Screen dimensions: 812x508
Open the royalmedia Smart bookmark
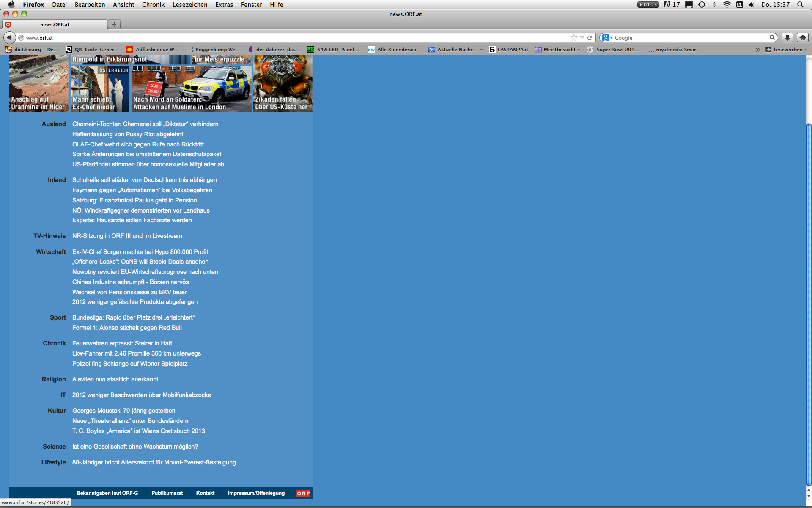(x=674, y=50)
